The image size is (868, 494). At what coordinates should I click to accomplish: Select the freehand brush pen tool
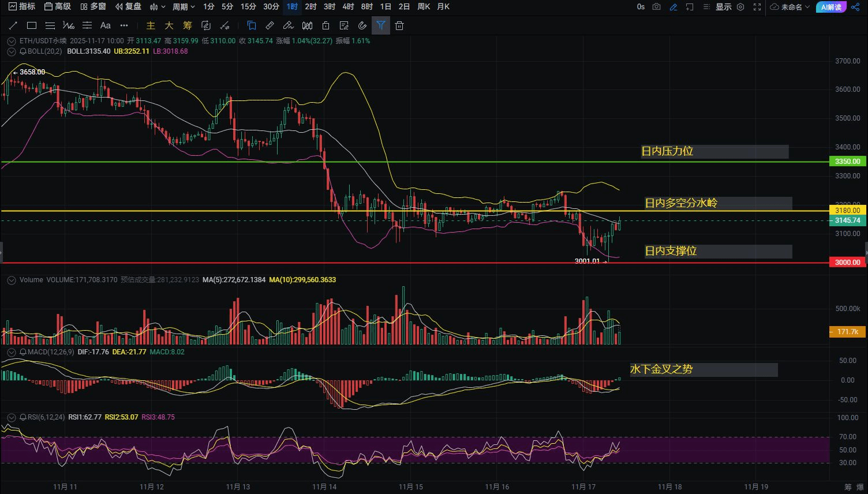[289, 25]
